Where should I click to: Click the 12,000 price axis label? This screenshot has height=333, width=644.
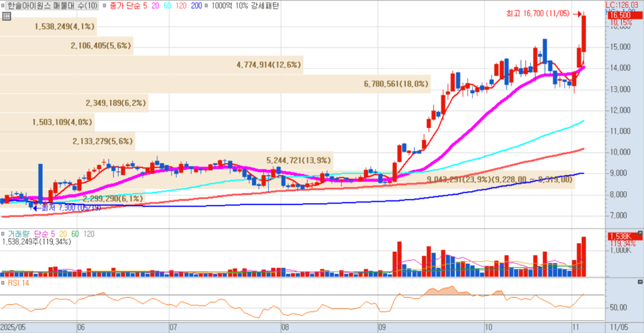(621, 111)
